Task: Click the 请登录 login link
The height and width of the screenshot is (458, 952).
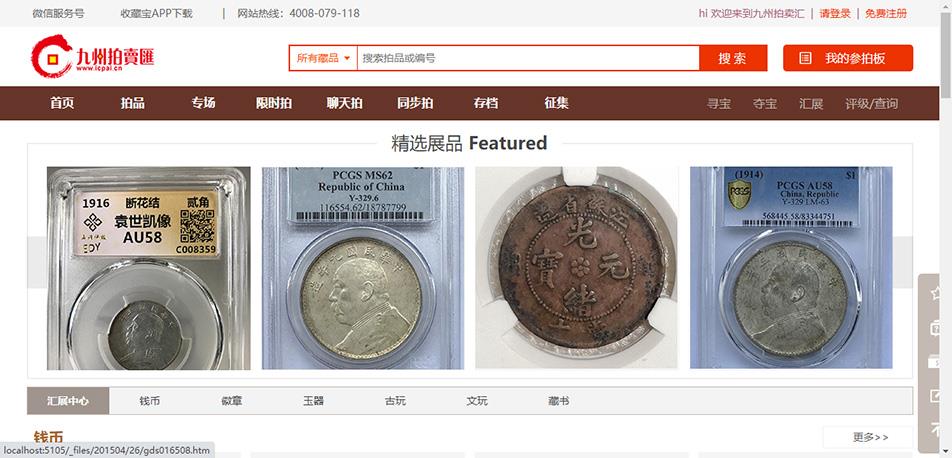Action: pyautogui.click(x=835, y=13)
